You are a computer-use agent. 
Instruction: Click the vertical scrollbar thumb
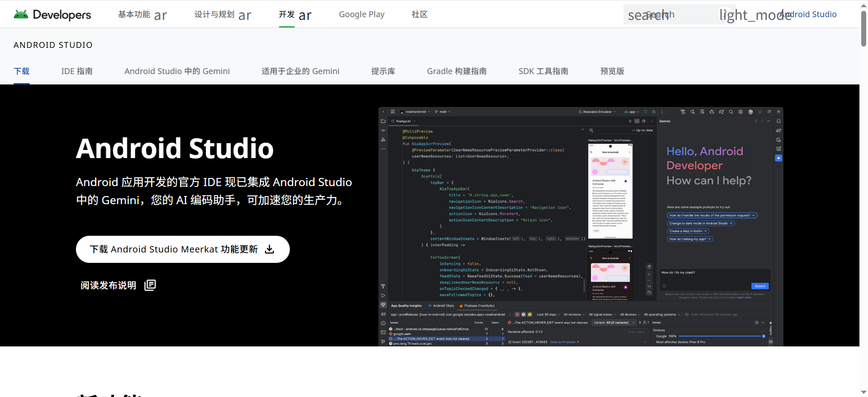(863, 28)
